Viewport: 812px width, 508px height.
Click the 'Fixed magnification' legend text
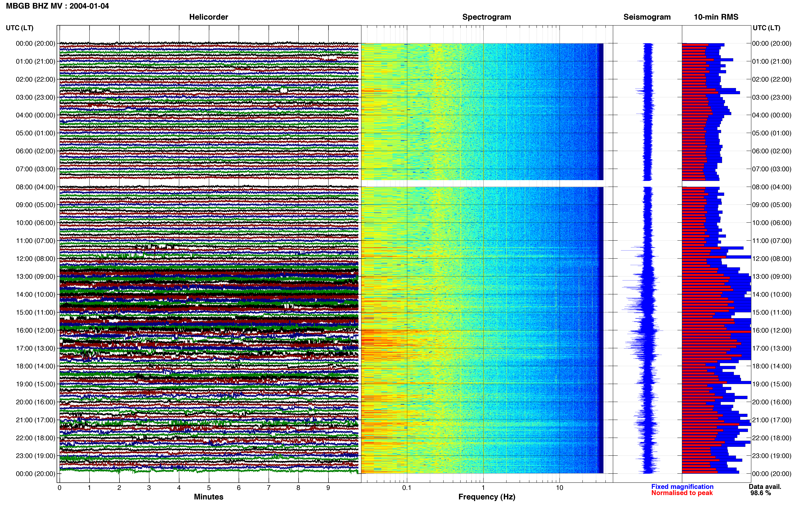point(682,487)
